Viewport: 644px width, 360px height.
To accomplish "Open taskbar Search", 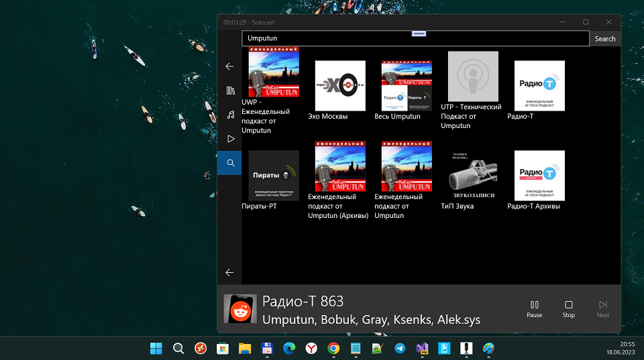I will coord(178,349).
